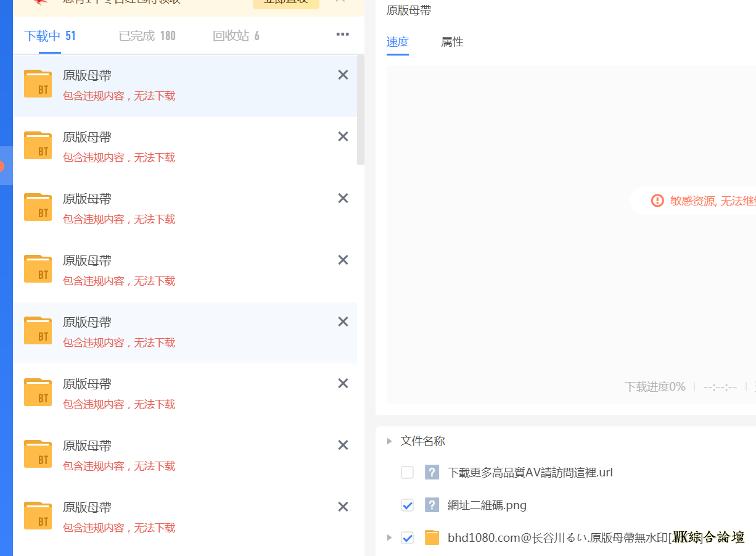Click the BT folder icon of eighth task
The width and height of the screenshot is (756, 556).
click(38, 516)
